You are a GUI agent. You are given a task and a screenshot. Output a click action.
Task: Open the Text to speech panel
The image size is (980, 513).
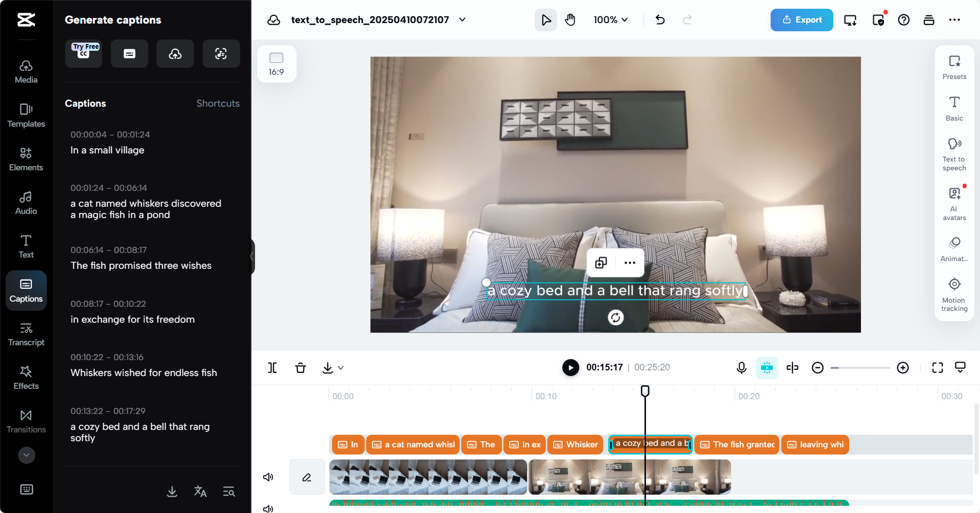tap(954, 154)
